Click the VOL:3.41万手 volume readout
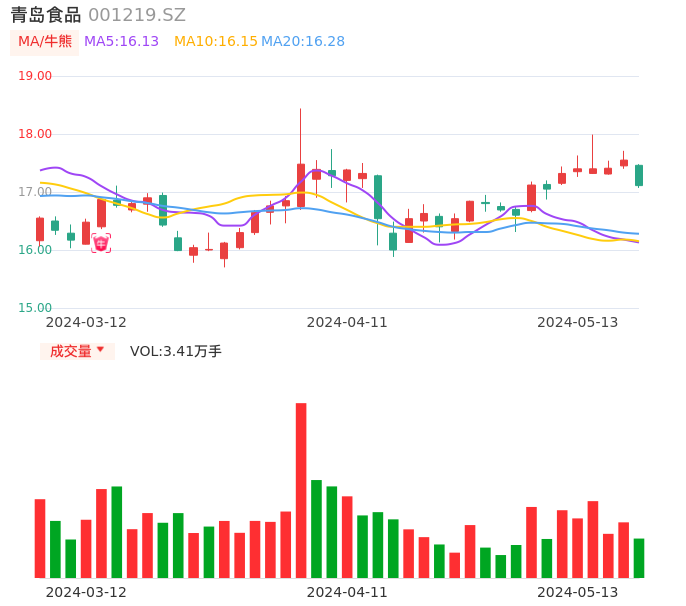 pos(176,351)
